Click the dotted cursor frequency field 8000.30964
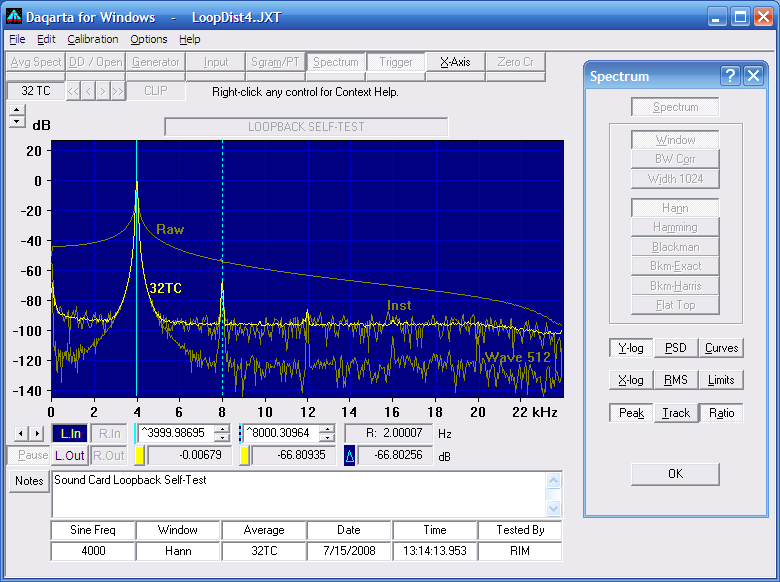Screen dimensions: 780x582 point(281,433)
